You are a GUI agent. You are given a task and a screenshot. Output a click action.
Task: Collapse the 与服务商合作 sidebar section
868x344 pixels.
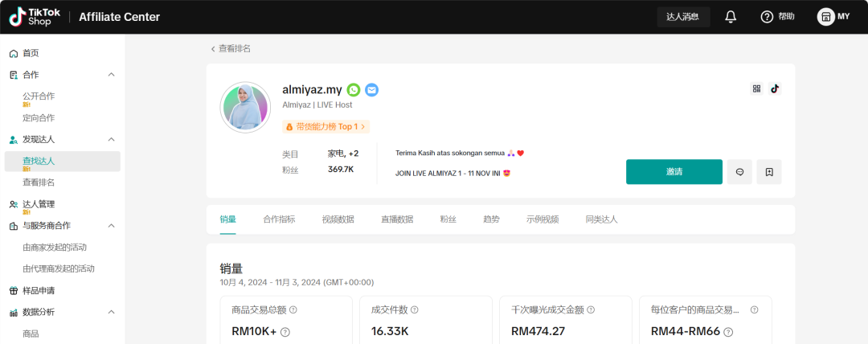click(x=111, y=226)
